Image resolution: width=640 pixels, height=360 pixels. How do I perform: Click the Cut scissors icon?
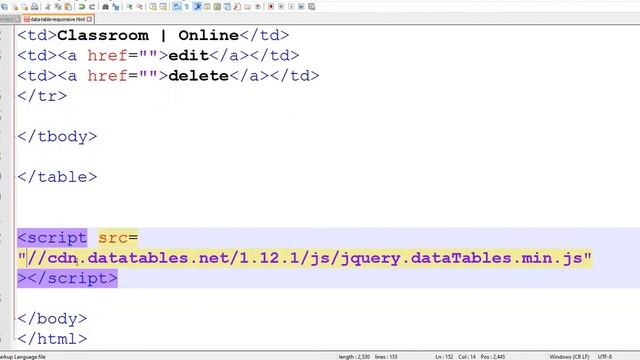coord(48,7)
